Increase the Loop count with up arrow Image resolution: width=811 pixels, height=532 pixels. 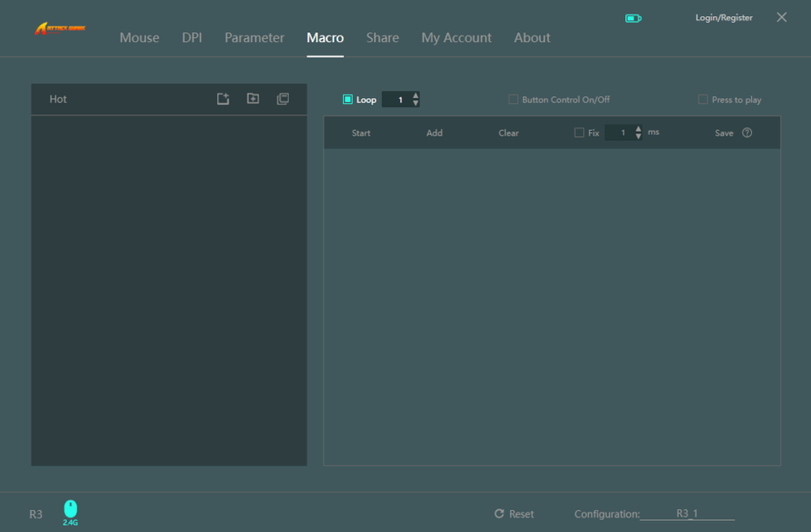(x=416, y=95)
